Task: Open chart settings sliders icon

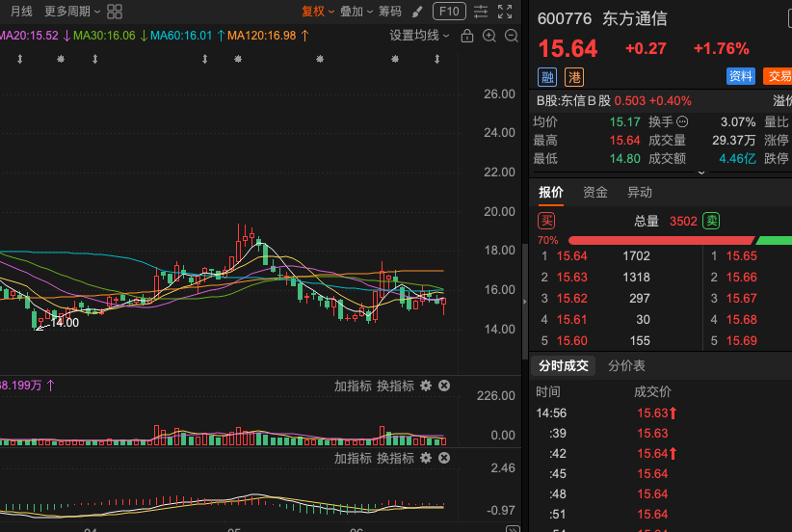Action: point(481,12)
